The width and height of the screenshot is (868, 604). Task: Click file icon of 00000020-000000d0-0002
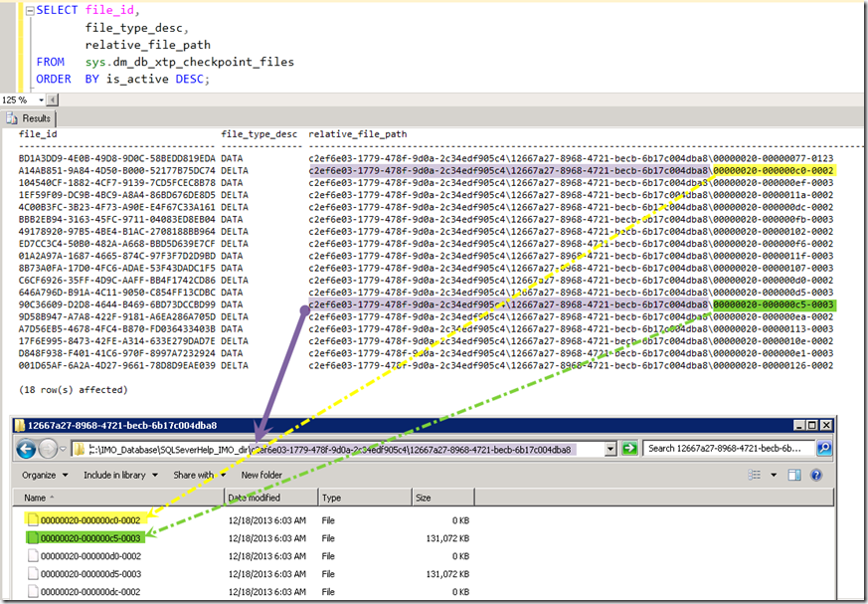coord(32,556)
